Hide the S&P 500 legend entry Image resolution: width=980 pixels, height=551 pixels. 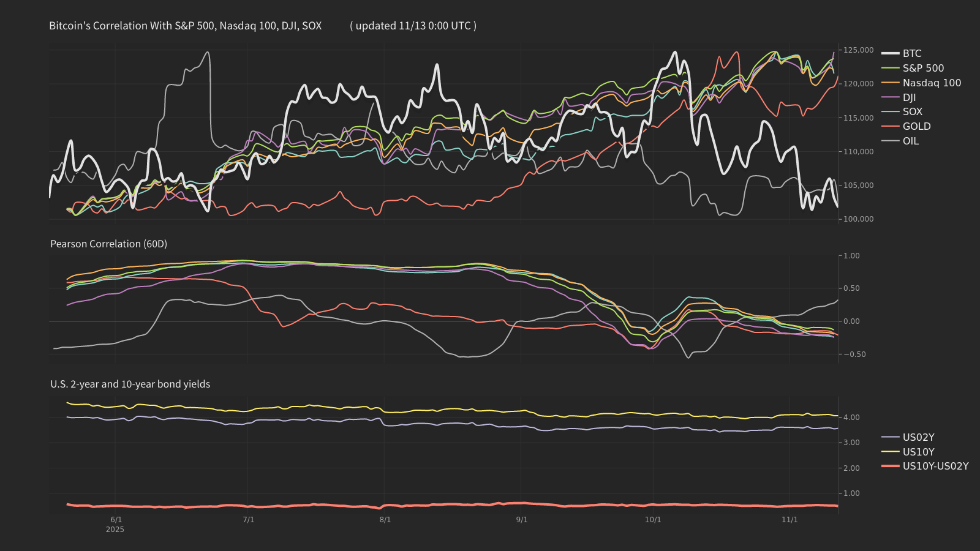coord(922,68)
